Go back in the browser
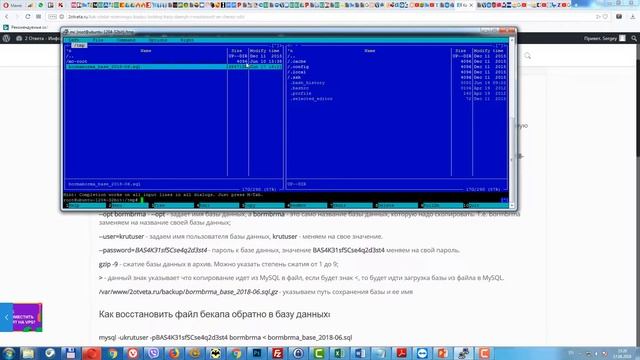 click(x=7, y=17)
